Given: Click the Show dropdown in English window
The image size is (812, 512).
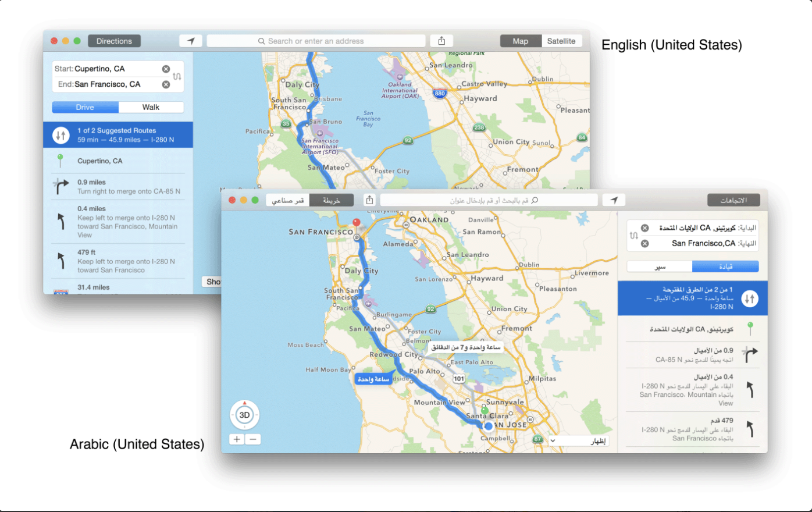Looking at the screenshot, I should pyautogui.click(x=212, y=282).
